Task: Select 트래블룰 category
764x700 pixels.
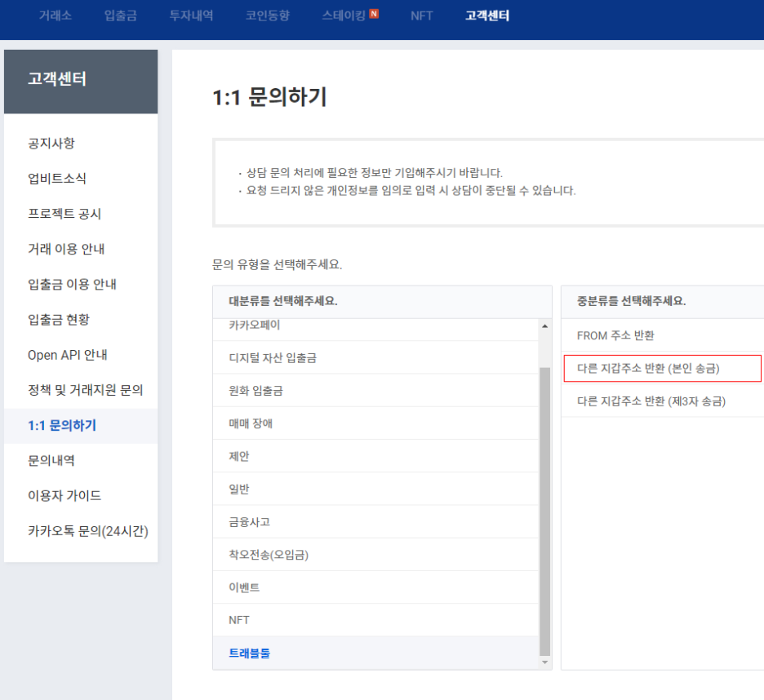Action: (x=375, y=653)
